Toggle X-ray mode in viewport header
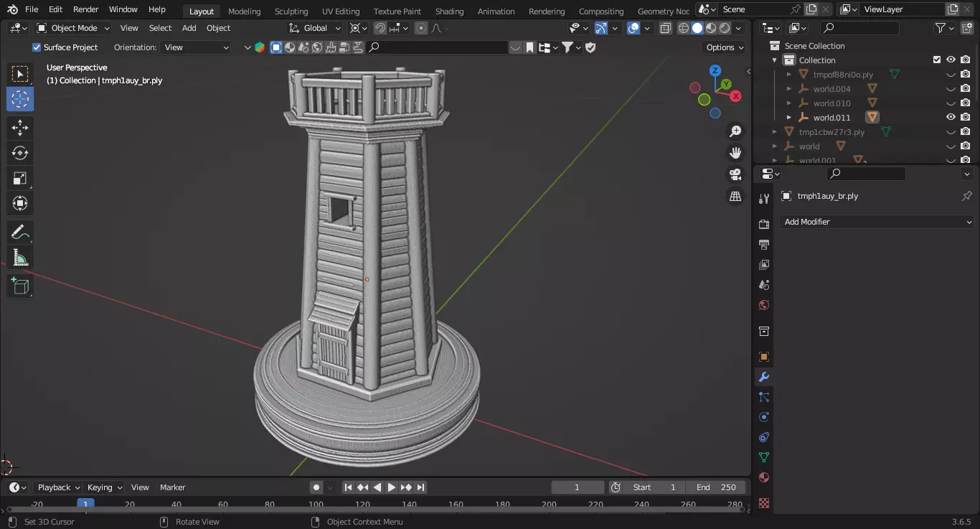Screen dimensions: 980x529 pos(666,28)
